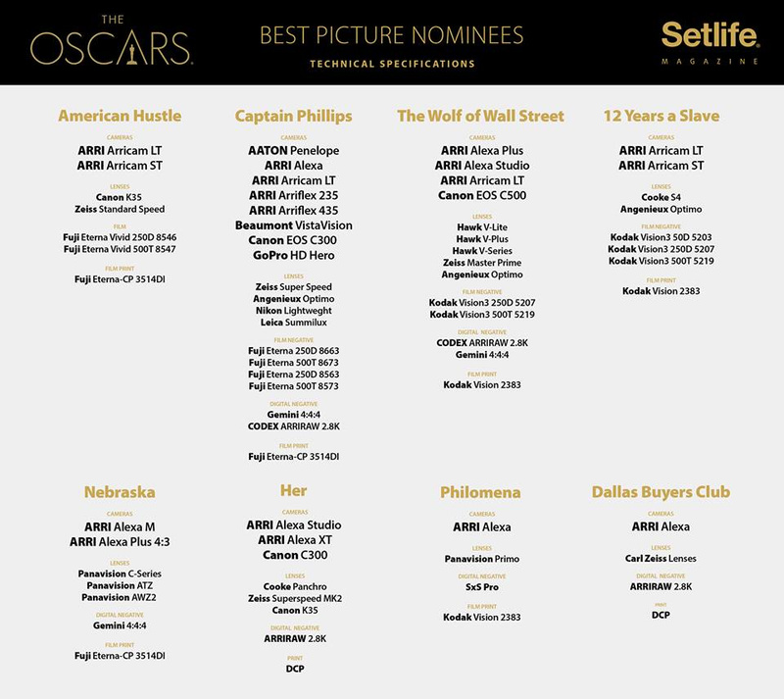Click the Best Picture Nominees heading

pyautogui.click(x=391, y=36)
